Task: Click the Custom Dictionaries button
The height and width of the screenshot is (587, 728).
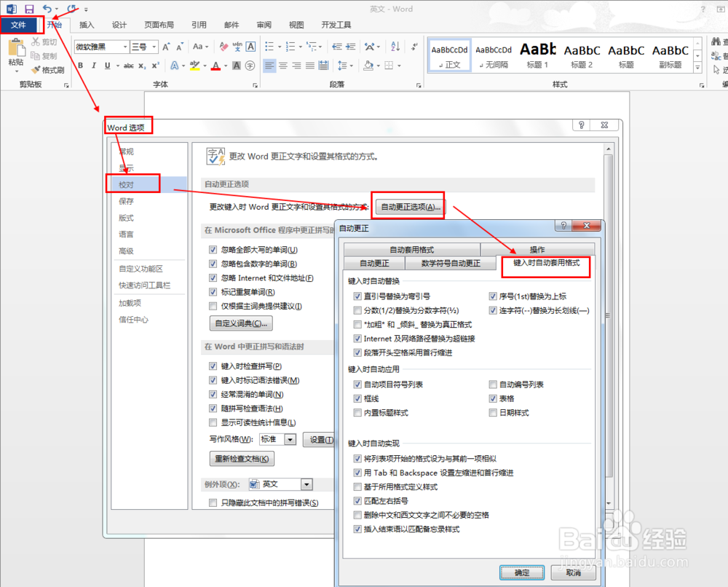Action: [241, 323]
